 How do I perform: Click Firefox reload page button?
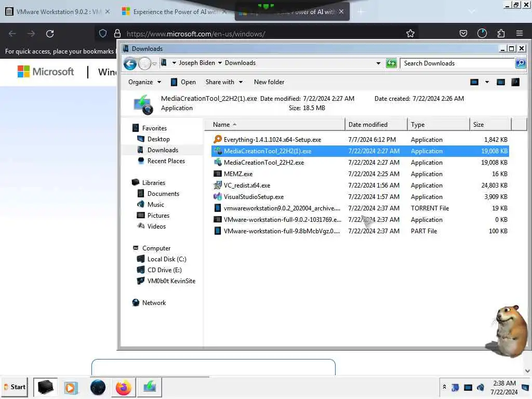(50, 34)
